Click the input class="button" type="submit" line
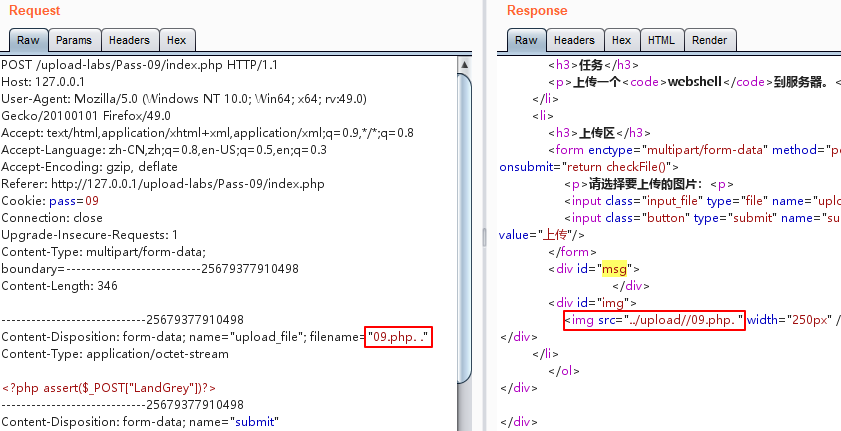 pos(703,218)
